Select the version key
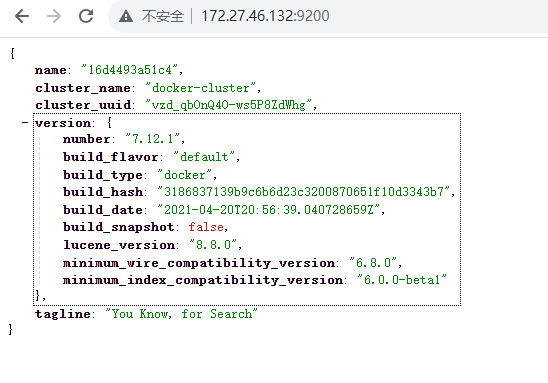Viewport: 548px width, 383px height. tap(63, 123)
